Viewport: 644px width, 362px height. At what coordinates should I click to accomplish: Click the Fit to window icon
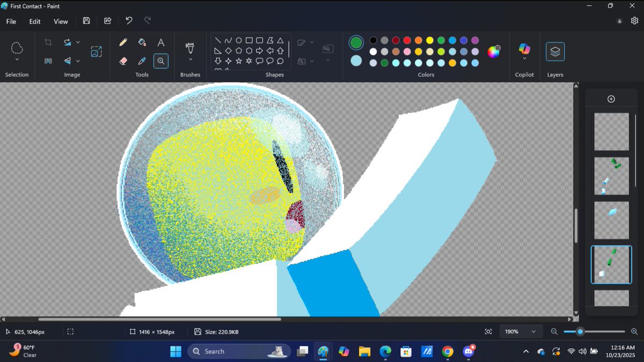coord(488,332)
